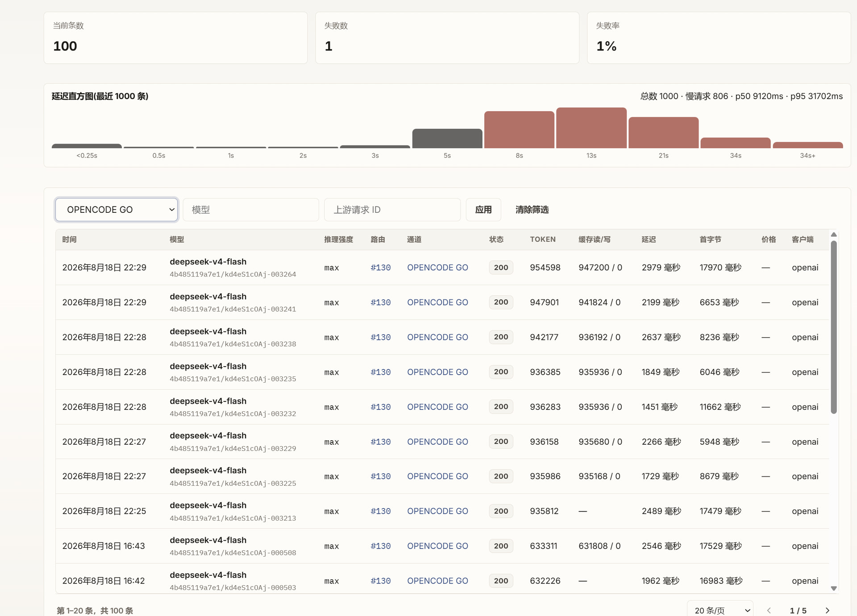Click the 上游请求 ID input field
The image size is (857, 616).
392,210
